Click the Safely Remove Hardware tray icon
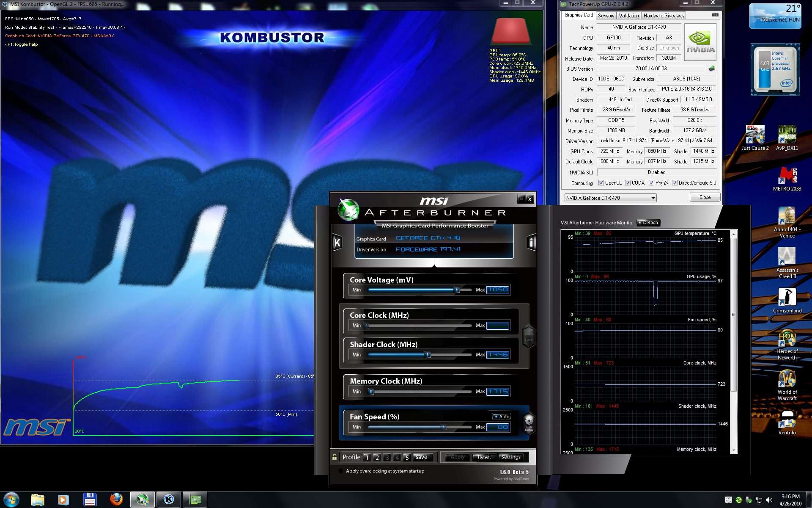 coord(749,500)
